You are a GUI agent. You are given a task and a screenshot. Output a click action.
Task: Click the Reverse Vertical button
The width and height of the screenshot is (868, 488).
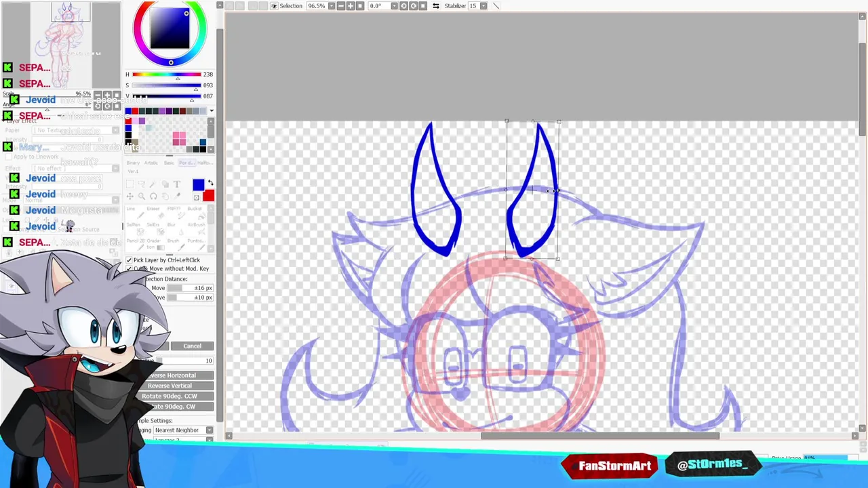tap(172, 386)
